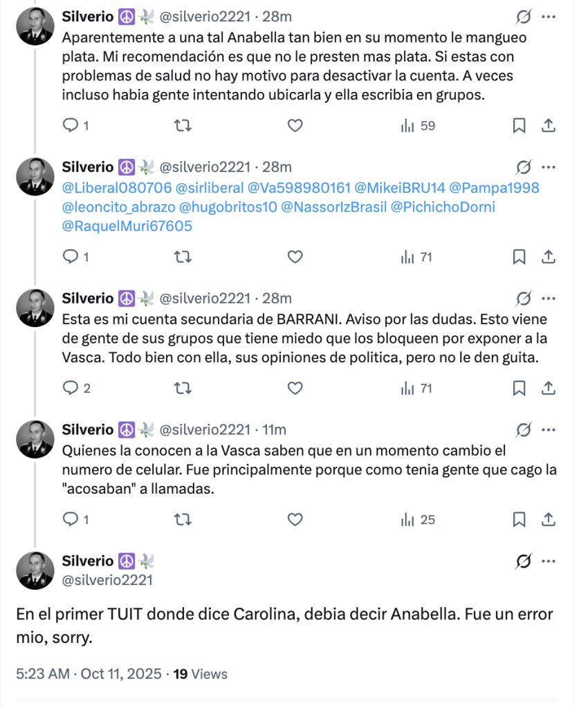Visit the @RaquelMuri67605 mentioned profile
This screenshot has height=708, width=588.
(128, 225)
